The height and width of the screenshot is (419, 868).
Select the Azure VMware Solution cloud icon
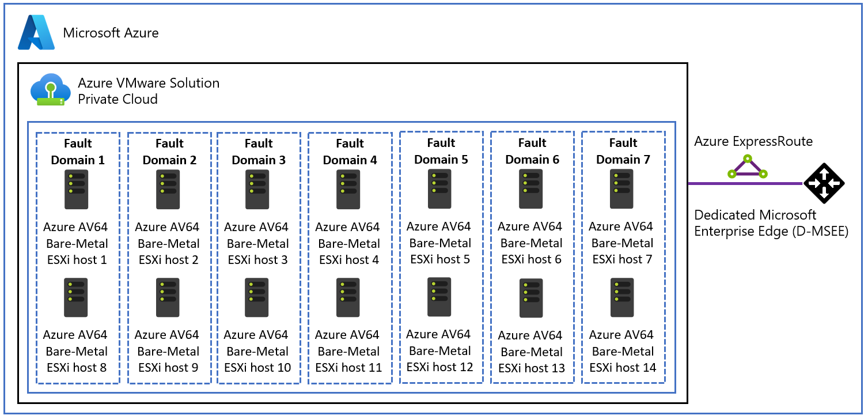point(51,89)
